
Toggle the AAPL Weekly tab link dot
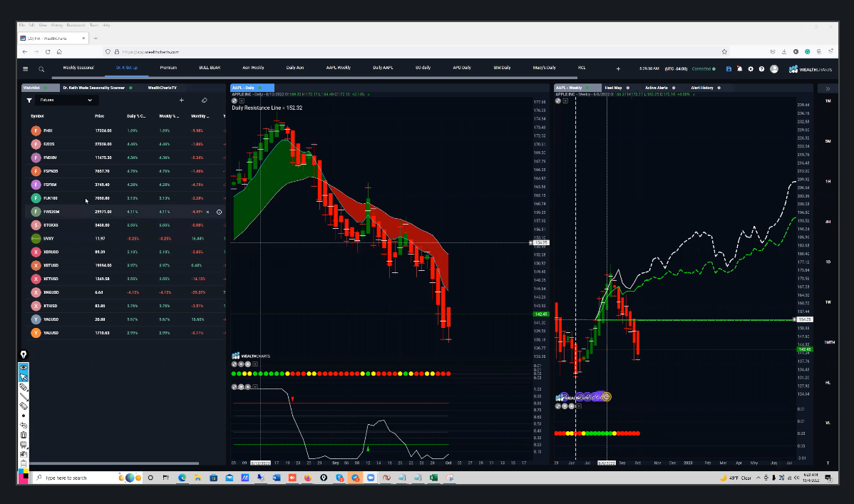coord(587,88)
